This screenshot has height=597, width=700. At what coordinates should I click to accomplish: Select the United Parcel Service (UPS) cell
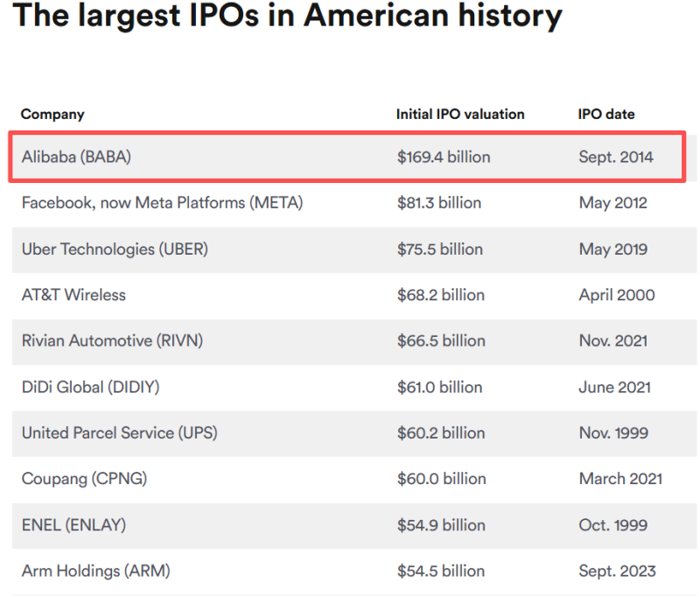[120, 433]
